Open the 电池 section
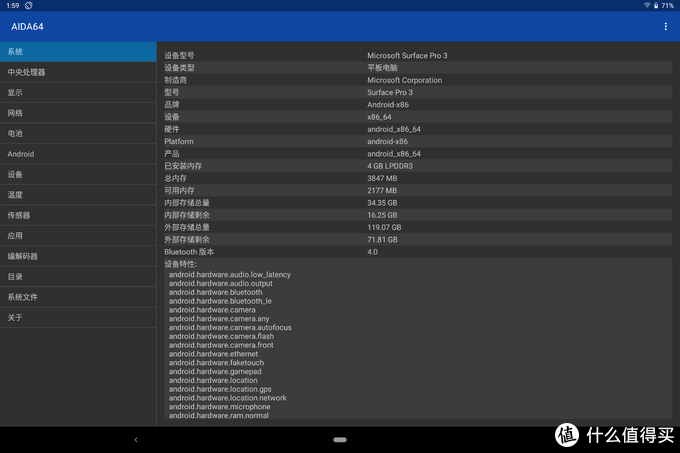Screen dimensions: 680x453 tap(78, 133)
